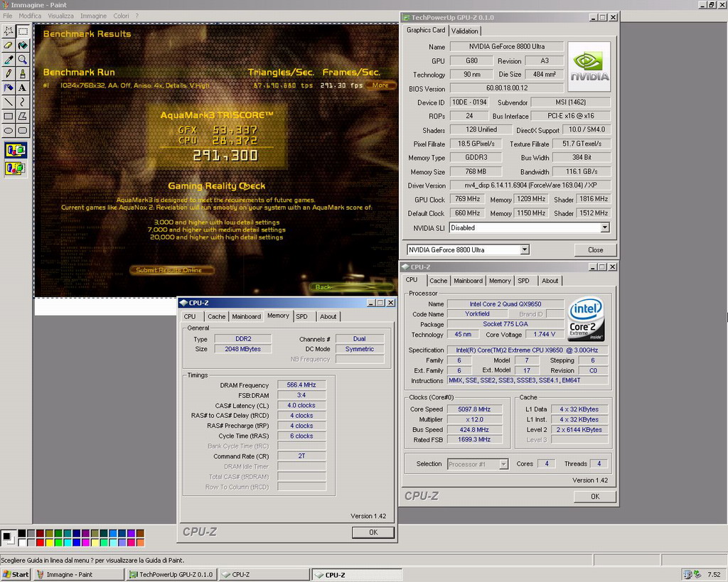Image resolution: width=728 pixels, height=582 pixels.
Task: Select the Rounded Rectangle shape tool
Action: click(22, 131)
